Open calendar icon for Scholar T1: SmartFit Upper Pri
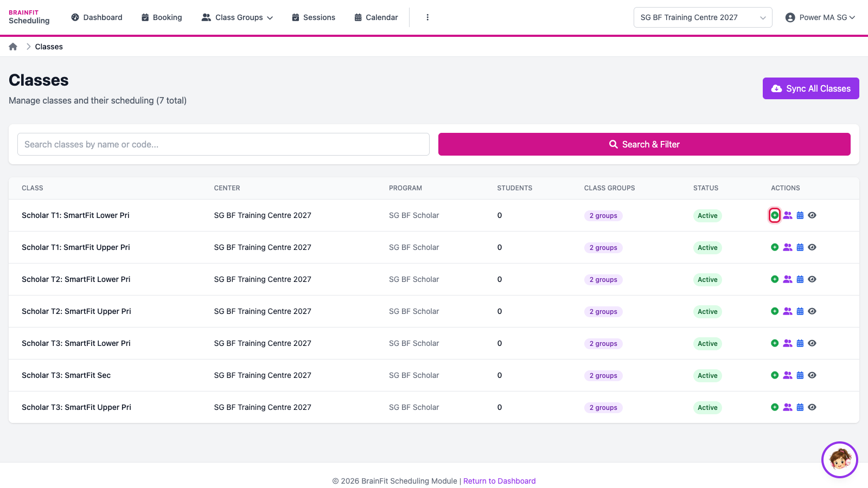This screenshot has width=868, height=488. pos(800,247)
